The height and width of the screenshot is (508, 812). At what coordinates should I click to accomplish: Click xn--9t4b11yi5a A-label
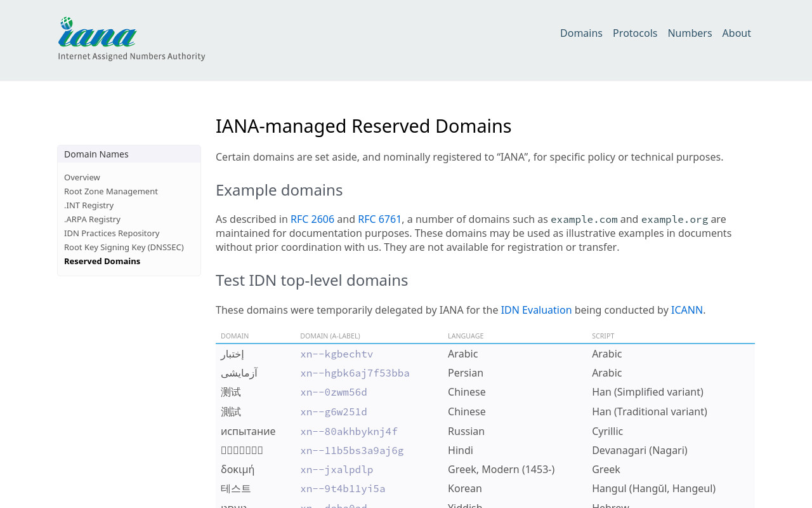343,488
